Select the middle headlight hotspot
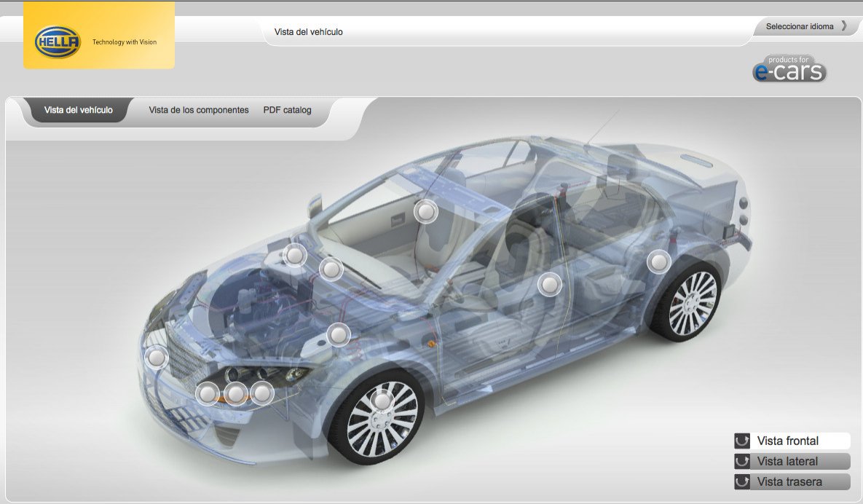This screenshot has height=504, width=863. (235, 393)
